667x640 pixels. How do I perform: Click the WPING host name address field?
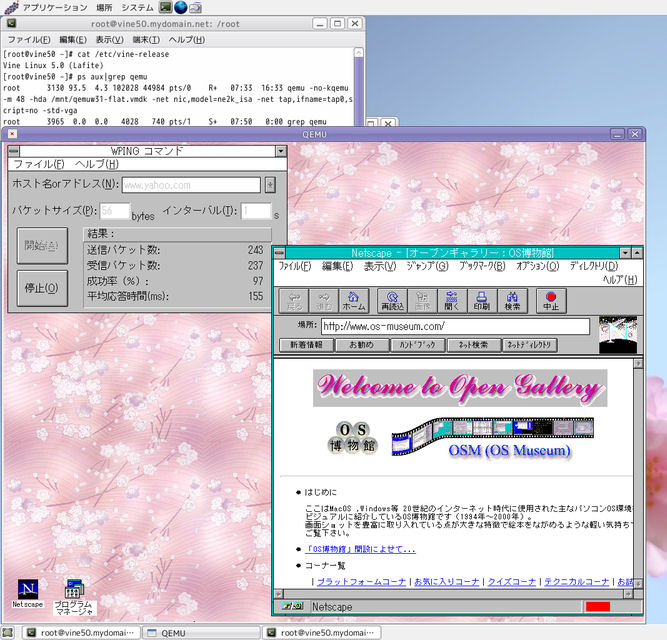(191, 185)
